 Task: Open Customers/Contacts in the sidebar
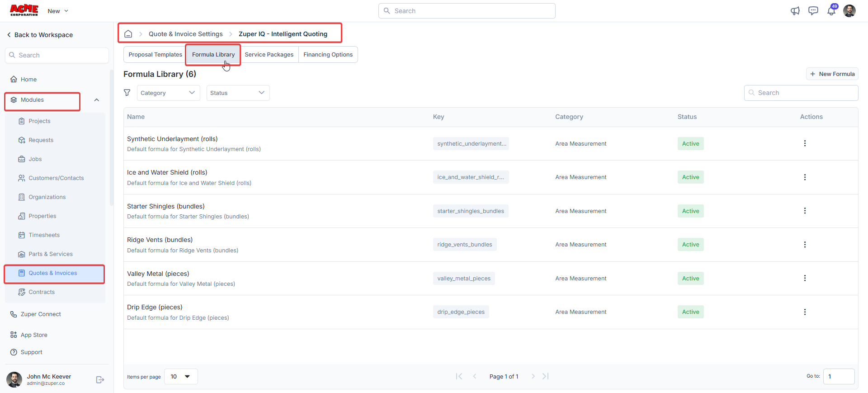(x=55, y=178)
